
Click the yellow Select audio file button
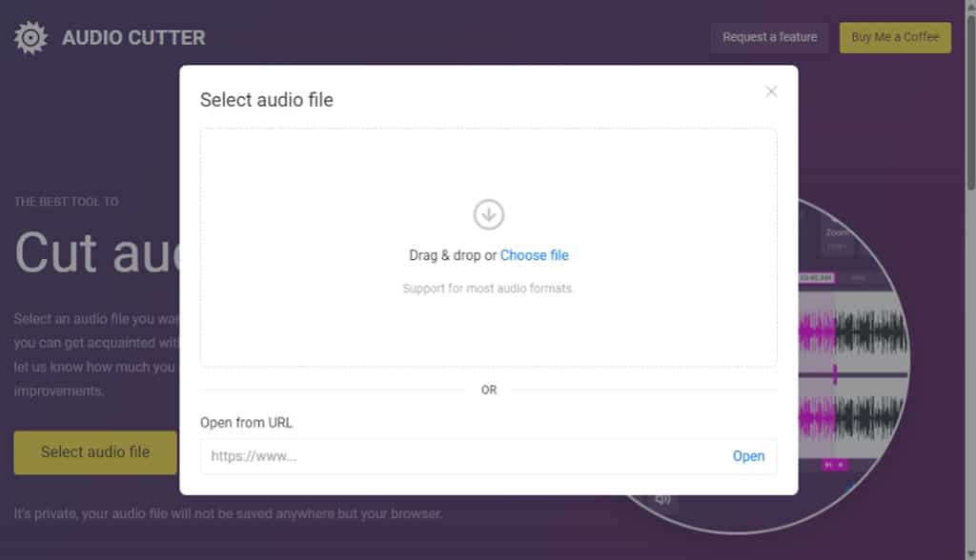(x=95, y=452)
